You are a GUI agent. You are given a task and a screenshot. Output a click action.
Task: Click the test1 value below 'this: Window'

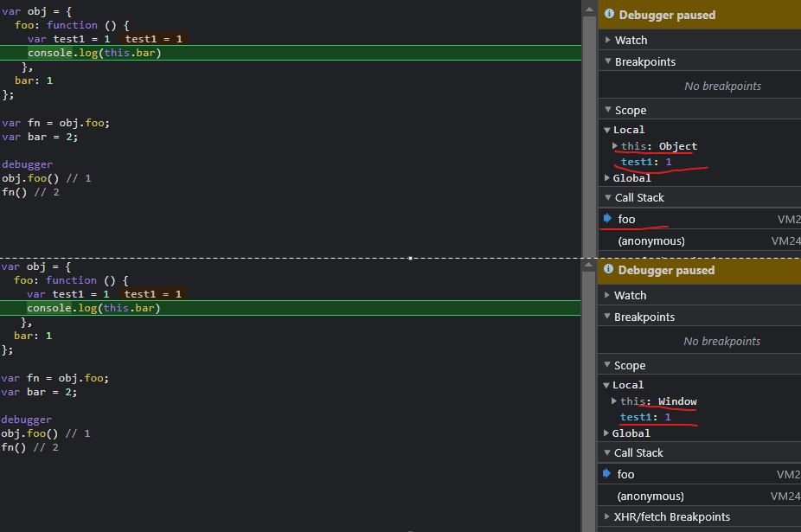(668, 418)
